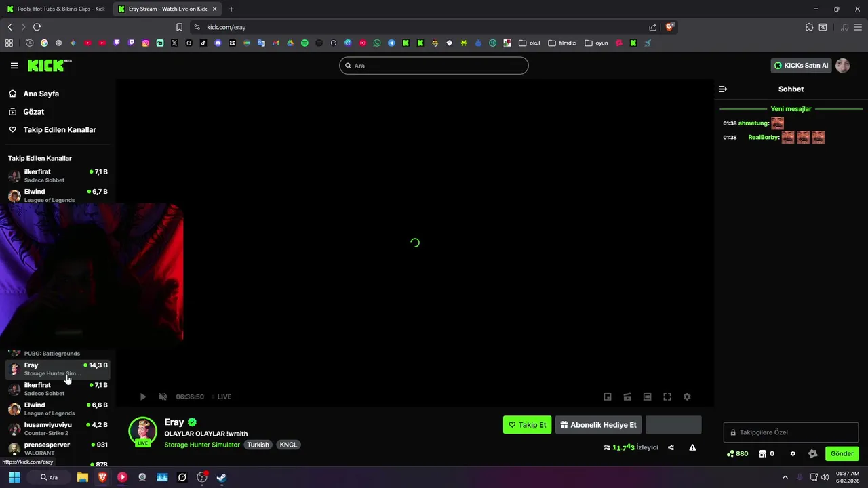
Task: Open the taskbar Ara search box
Action: pyautogui.click(x=49, y=477)
